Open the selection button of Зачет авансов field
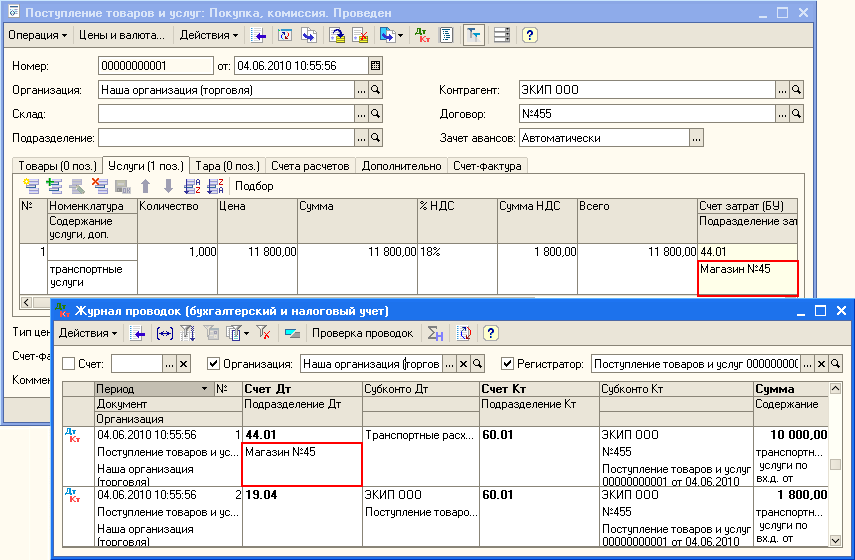This screenshot has width=855, height=560. [696, 138]
